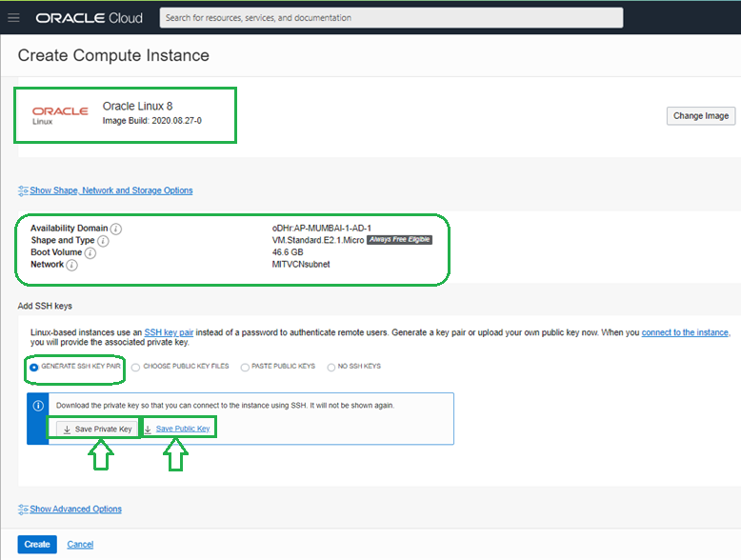Click the search resources input field

(x=391, y=18)
